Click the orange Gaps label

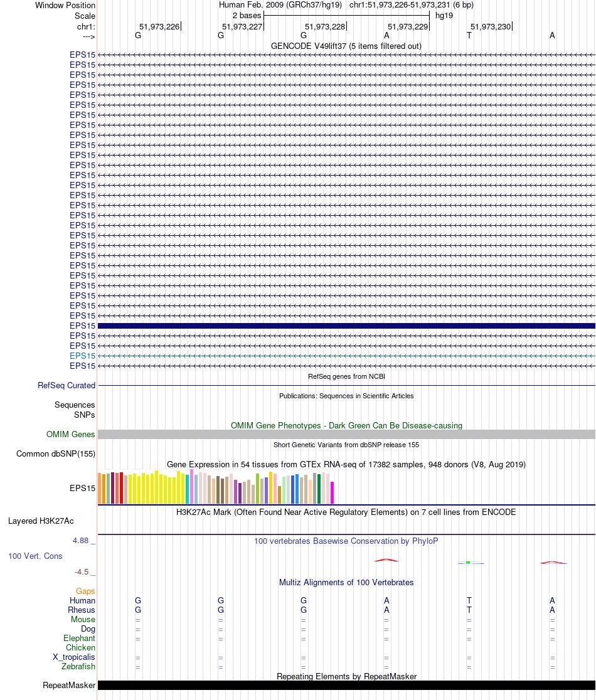coord(85,591)
